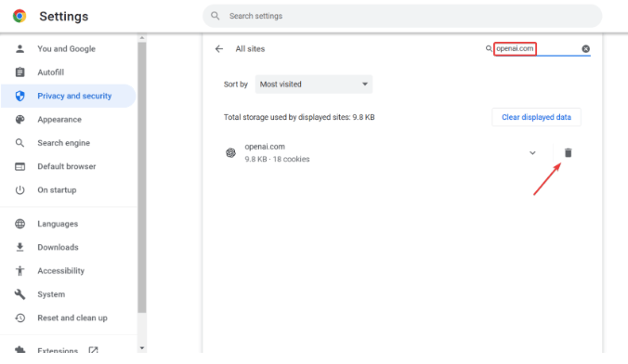This screenshot has height=364, width=628.
Task: Click the Autofill clipboard icon
Action: click(20, 72)
